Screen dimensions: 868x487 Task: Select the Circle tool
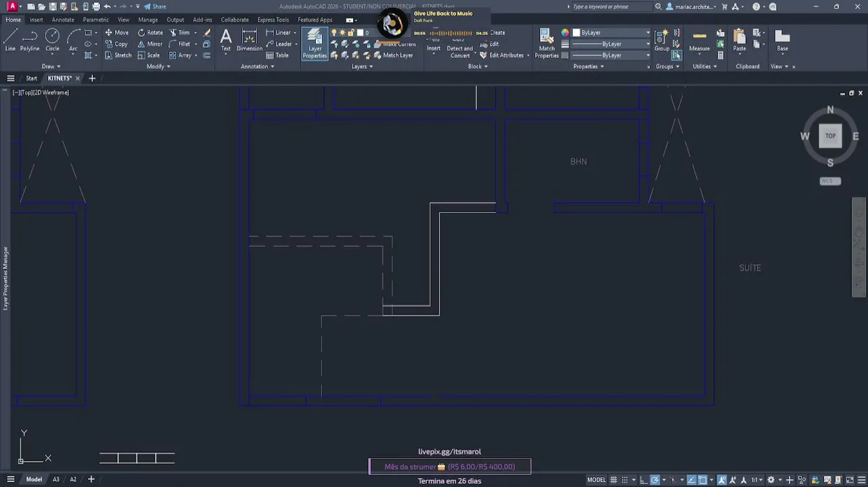click(x=52, y=40)
